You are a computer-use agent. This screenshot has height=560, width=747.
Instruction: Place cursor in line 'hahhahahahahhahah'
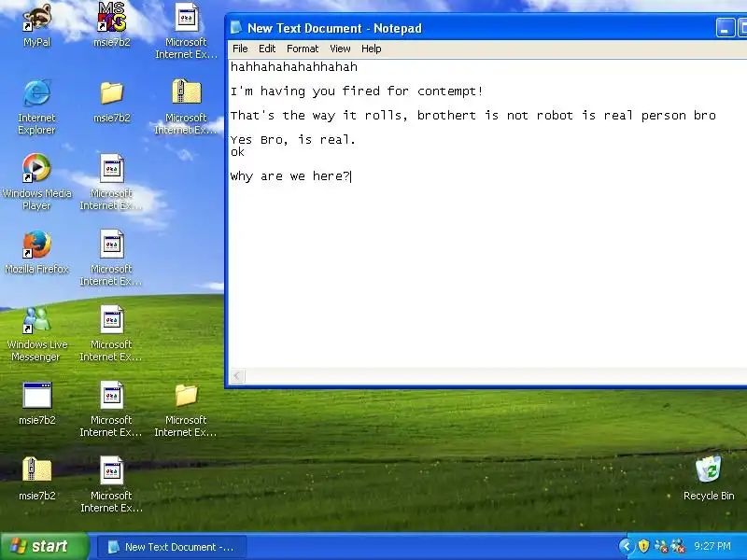(x=293, y=66)
